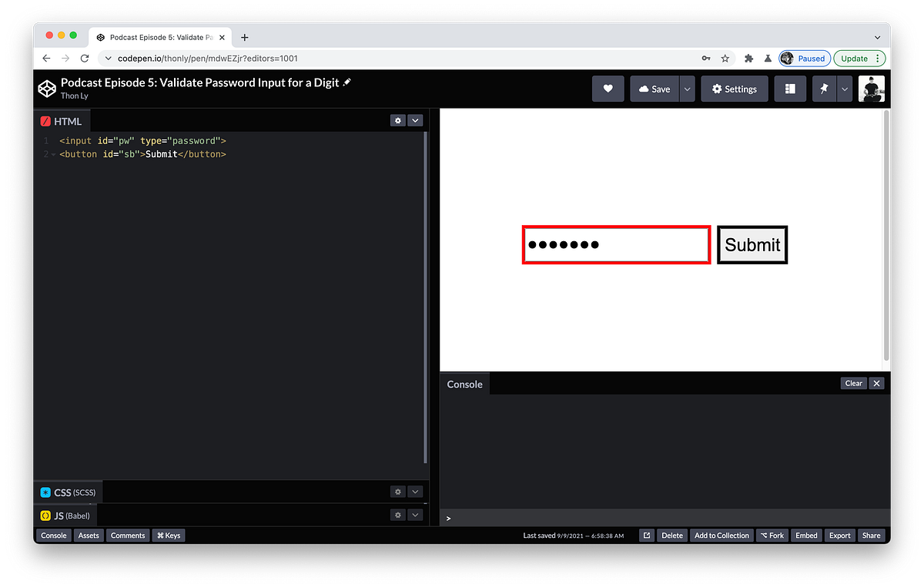Switch to the CSS (SCSS) panel
This screenshot has height=588, width=924.
point(67,492)
